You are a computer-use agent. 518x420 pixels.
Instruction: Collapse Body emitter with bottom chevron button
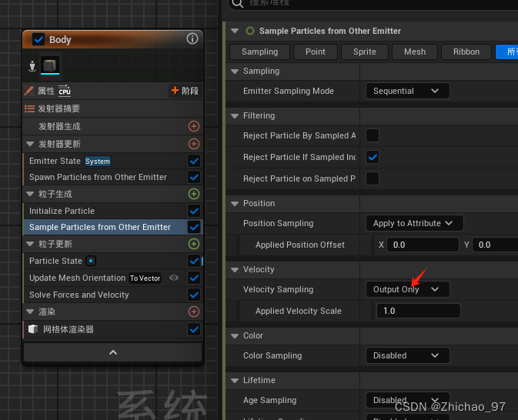[112, 352]
